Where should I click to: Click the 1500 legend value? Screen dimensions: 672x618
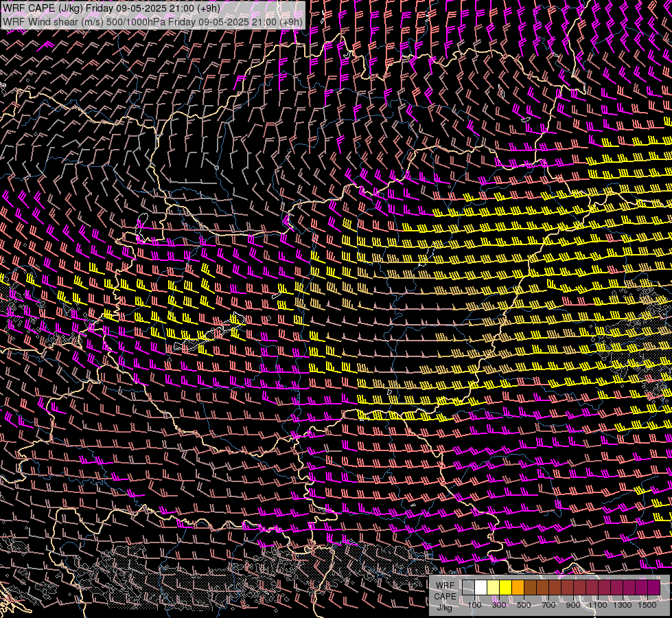point(647,605)
